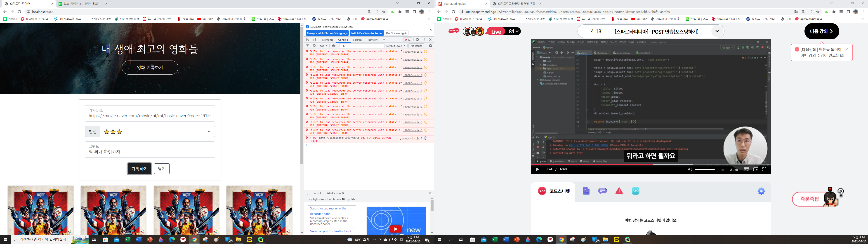Click the 닫기 close button
The image size is (868, 244).
pyautogui.click(x=162, y=169)
